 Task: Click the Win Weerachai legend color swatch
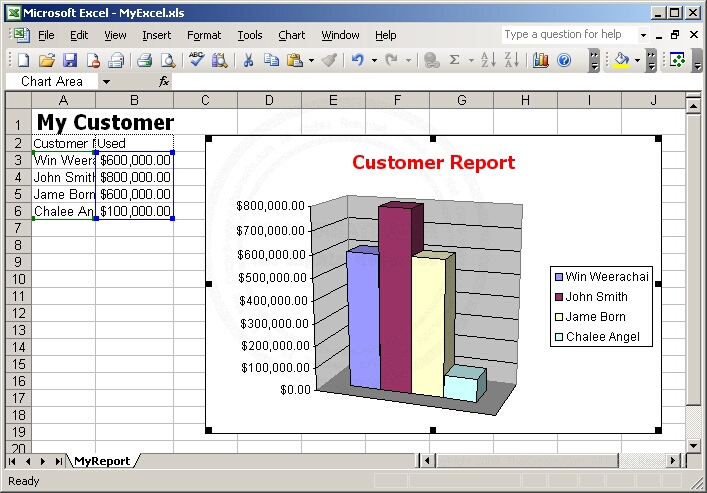pyautogui.click(x=559, y=277)
